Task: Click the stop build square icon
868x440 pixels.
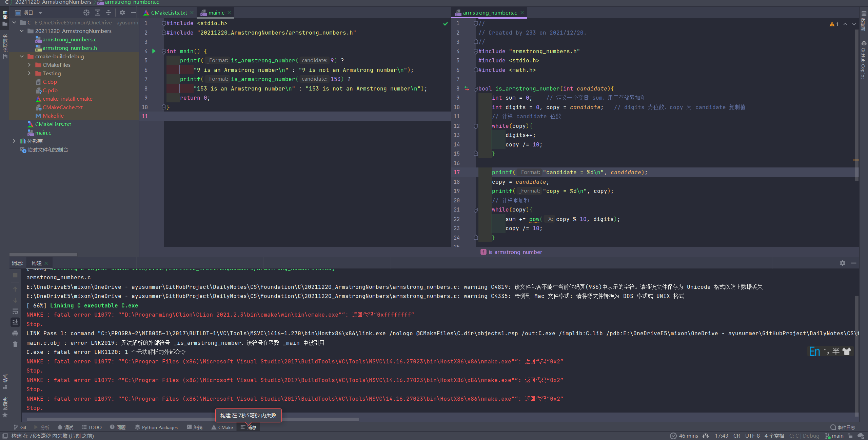Action: (x=15, y=275)
